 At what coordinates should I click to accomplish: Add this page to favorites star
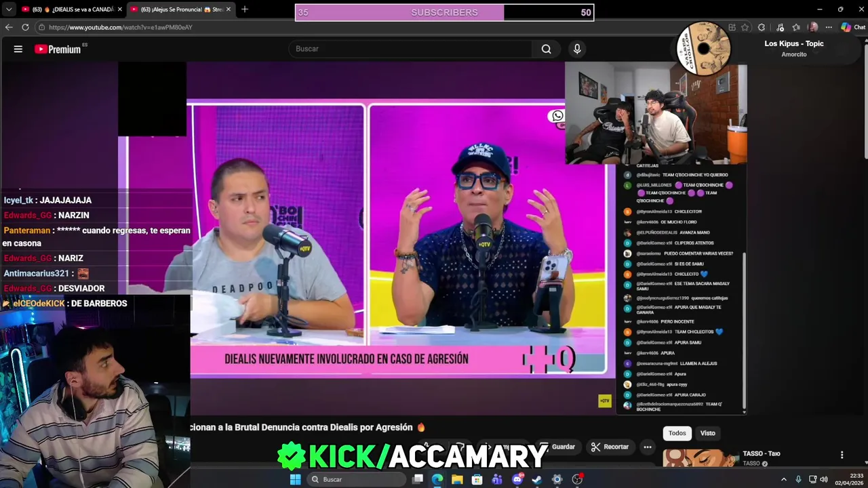745,27
